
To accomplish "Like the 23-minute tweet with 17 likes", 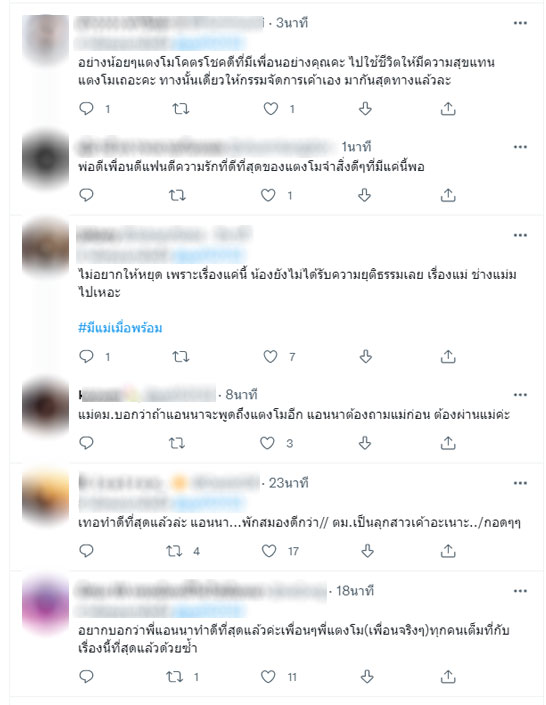I will click(x=269, y=551).
